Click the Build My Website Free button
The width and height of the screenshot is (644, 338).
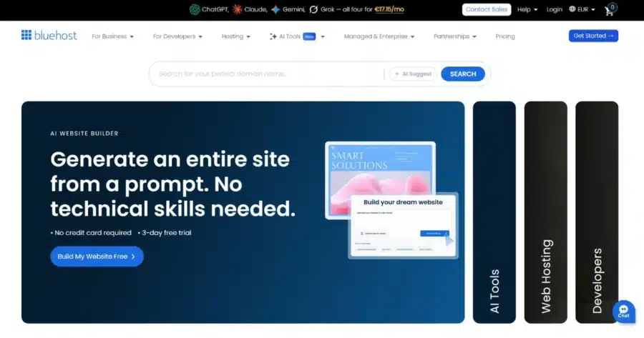[x=97, y=257]
